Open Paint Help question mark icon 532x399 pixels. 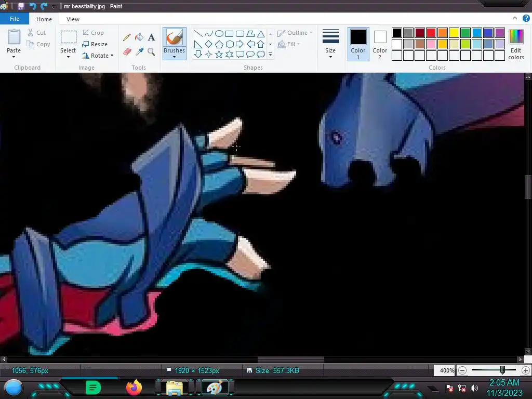(x=526, y=19)
